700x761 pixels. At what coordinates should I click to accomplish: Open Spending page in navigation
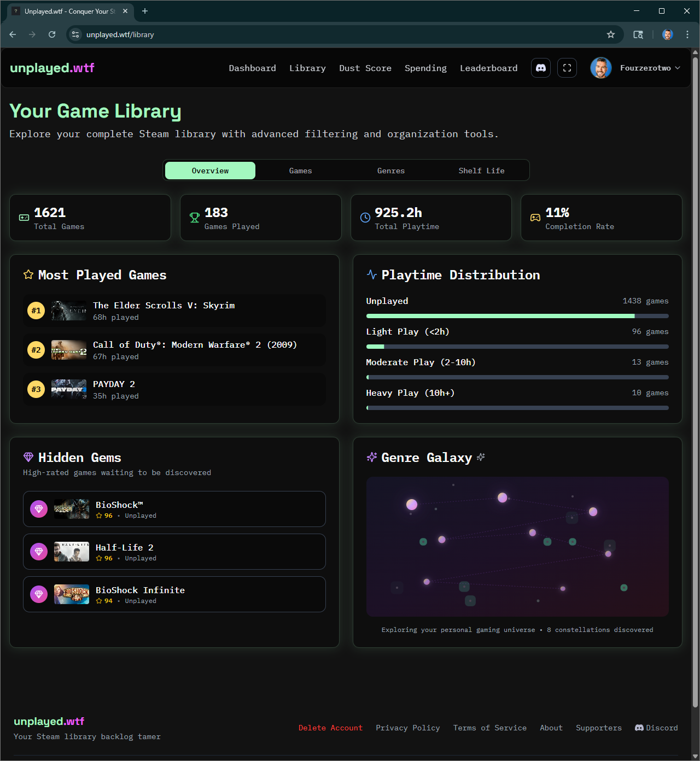pos(425,68)
